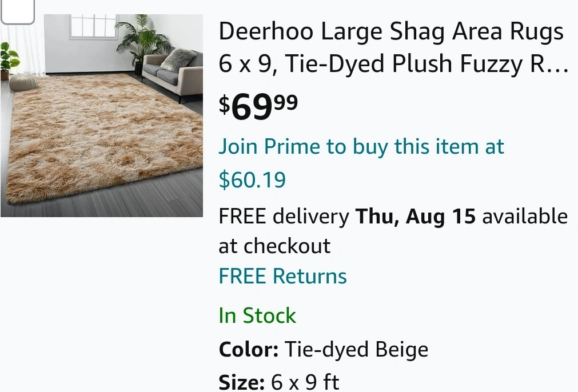The image size is (578, 392).
Task: Click the round pouf beside the rug
Action: pos(23,83)
